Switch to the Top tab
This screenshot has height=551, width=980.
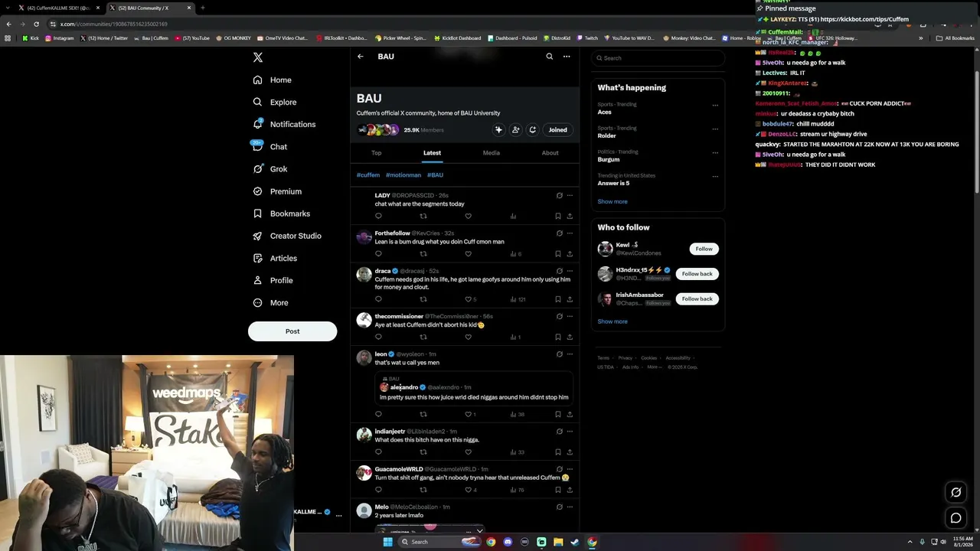tap(376, 153)
